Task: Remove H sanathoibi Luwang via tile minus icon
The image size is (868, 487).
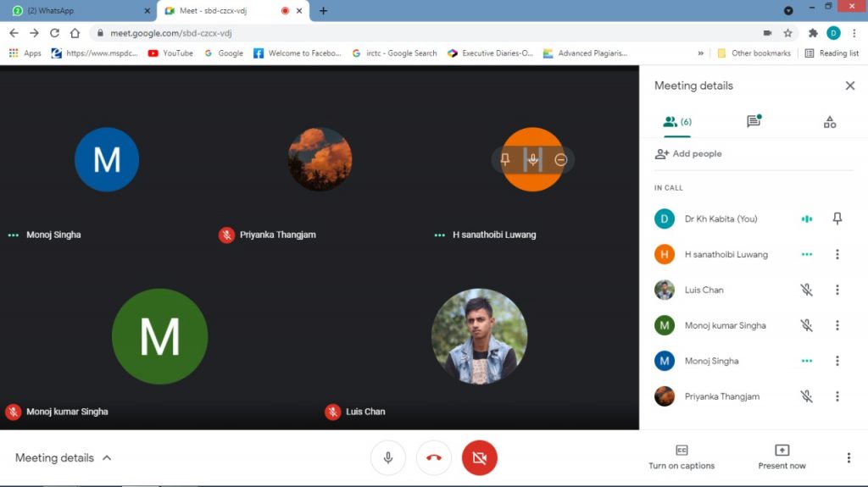Action: [x=560, y=159]
